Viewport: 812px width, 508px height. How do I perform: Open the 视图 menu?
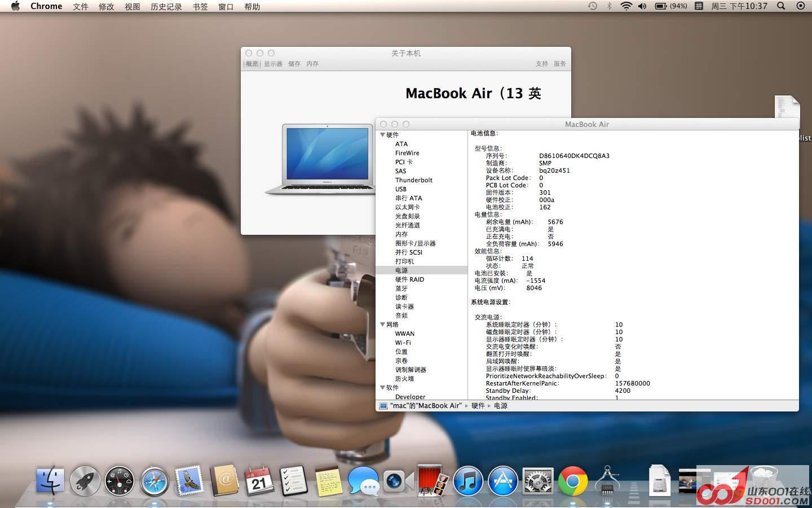pyautogui.click(x=133, y=6)
